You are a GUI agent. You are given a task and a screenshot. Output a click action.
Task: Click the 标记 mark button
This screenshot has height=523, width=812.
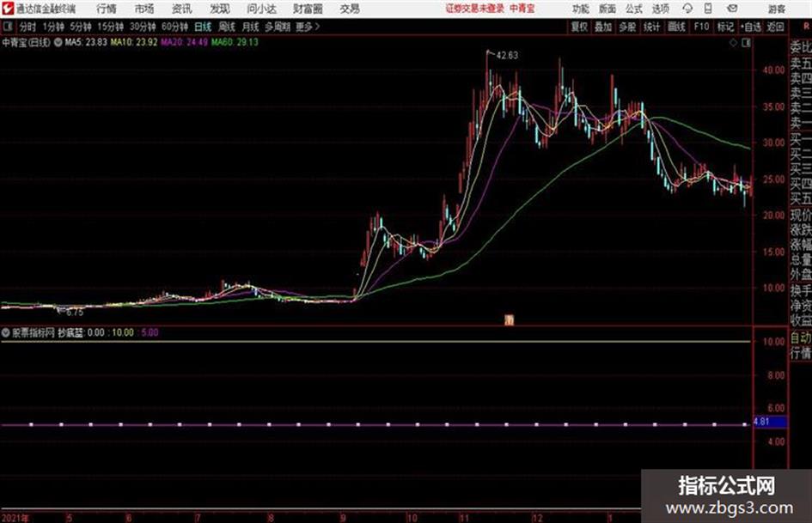click(725, 27)
